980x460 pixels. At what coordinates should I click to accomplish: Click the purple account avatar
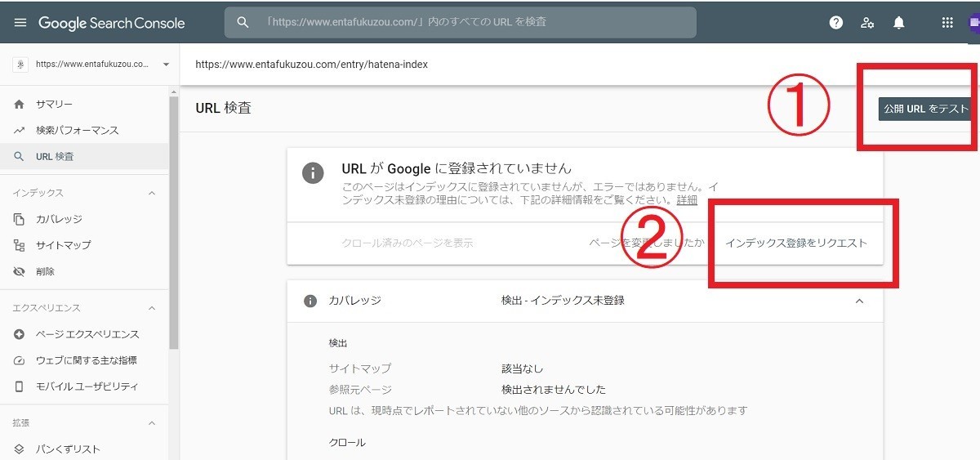(974, 23)
